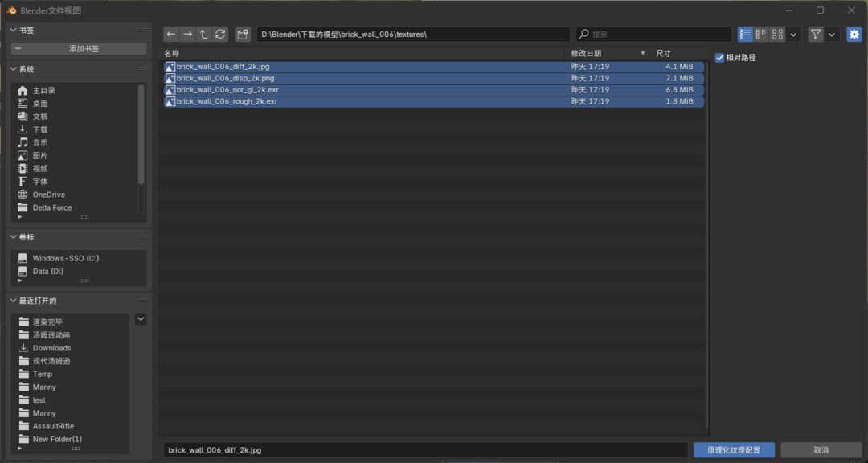This screenshot has height=463, width=868.
Task: Click the directory path field
Action: (x=413, y=35)
